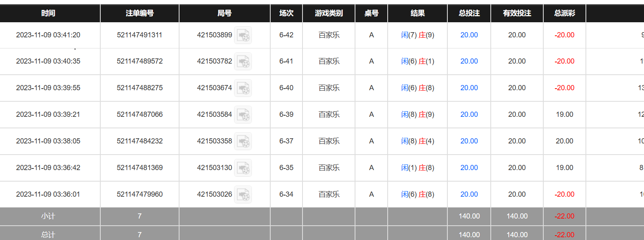
Task: Click the 总派彩 column header
Action: [x=564, y=13]
